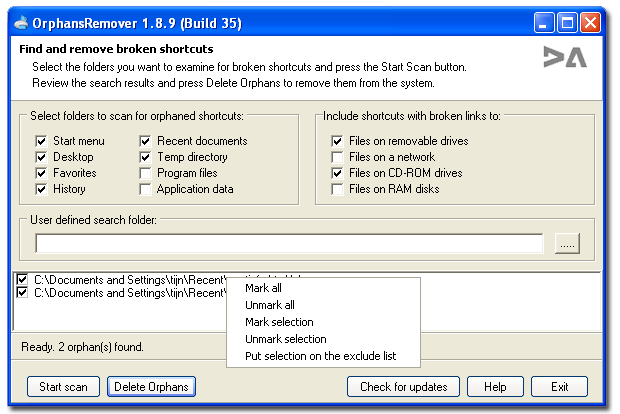Enable the Application data checkbox

pyautogui.click(x=145, y=189)
